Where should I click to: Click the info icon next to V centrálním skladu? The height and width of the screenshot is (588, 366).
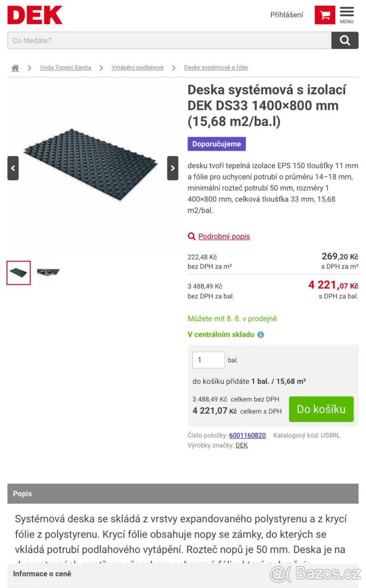pyautogui.click(x=260, y=335)
